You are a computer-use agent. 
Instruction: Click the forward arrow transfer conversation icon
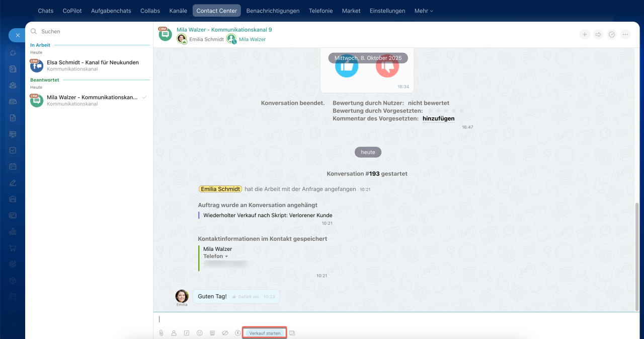pos(598,35)
